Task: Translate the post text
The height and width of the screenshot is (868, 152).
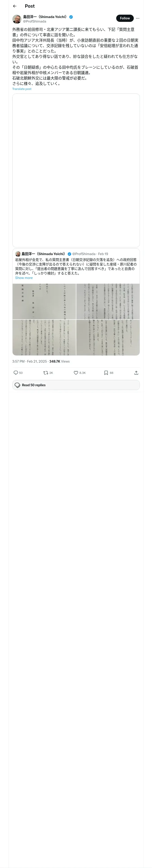Action: pyautogui.click(x=22, y=89)
